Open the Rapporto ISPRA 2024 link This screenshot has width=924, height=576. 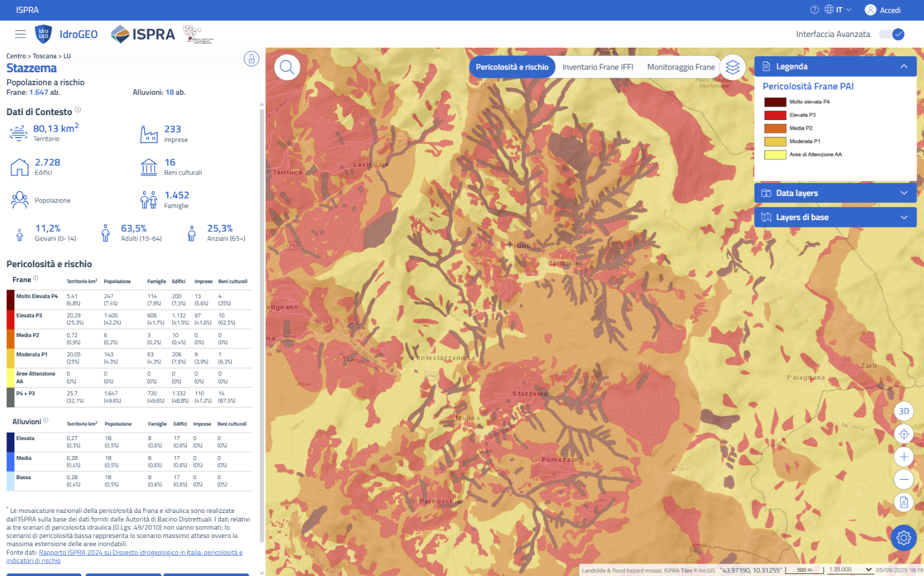(x=140, y=552)
